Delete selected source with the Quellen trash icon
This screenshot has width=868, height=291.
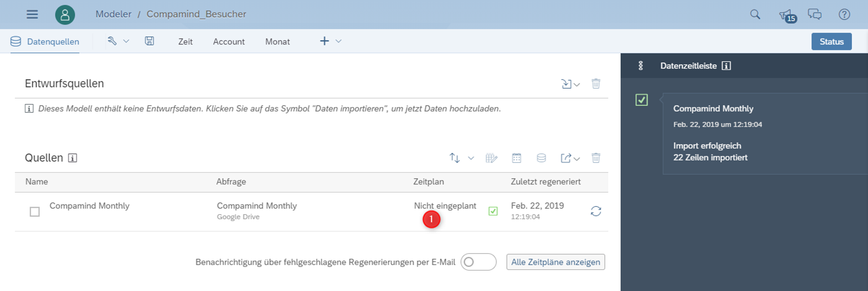[x=596, y=158]
